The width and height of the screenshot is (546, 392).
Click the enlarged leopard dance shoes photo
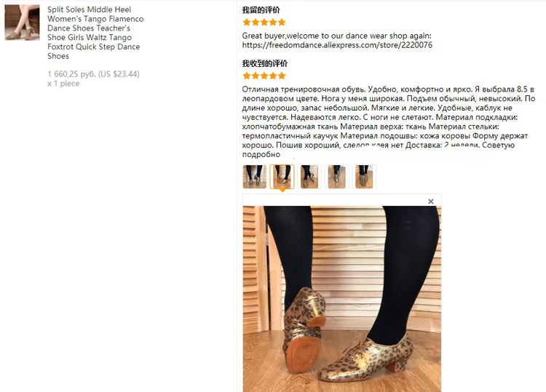point(342,299)
